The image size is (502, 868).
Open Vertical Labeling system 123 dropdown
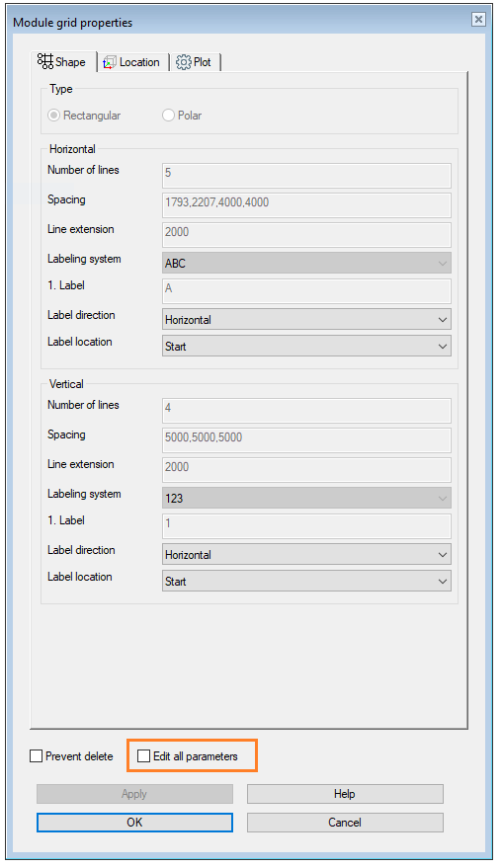[x=306, y=498]
